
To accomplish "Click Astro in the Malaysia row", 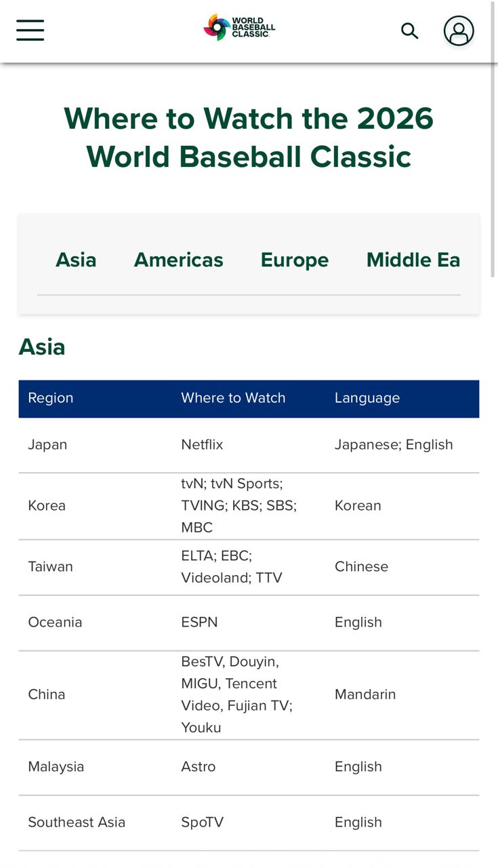I will pyautogui.click(x=199, y=767).
